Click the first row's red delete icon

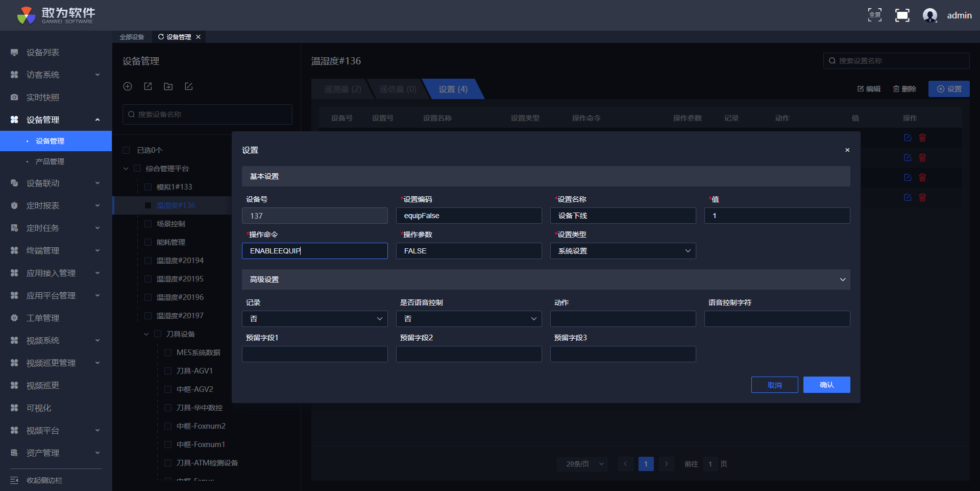[x=922, y=137]
